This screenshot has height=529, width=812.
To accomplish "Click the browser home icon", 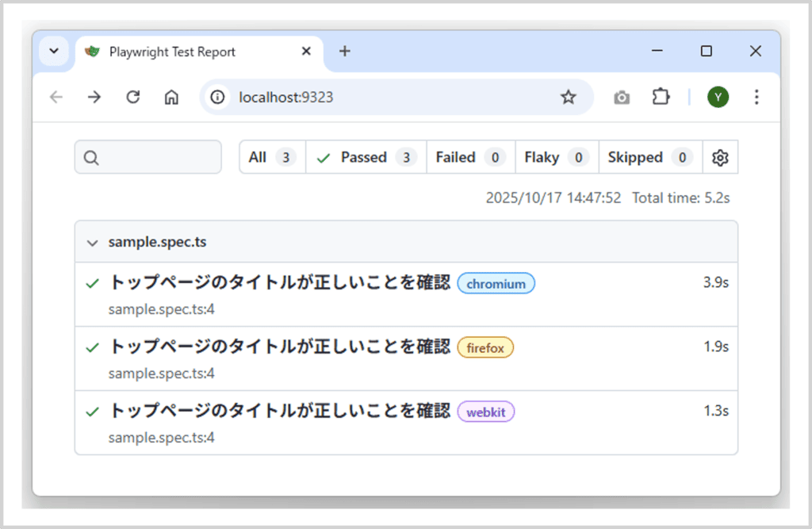I will pyautogui.click(x=171, y=97).
